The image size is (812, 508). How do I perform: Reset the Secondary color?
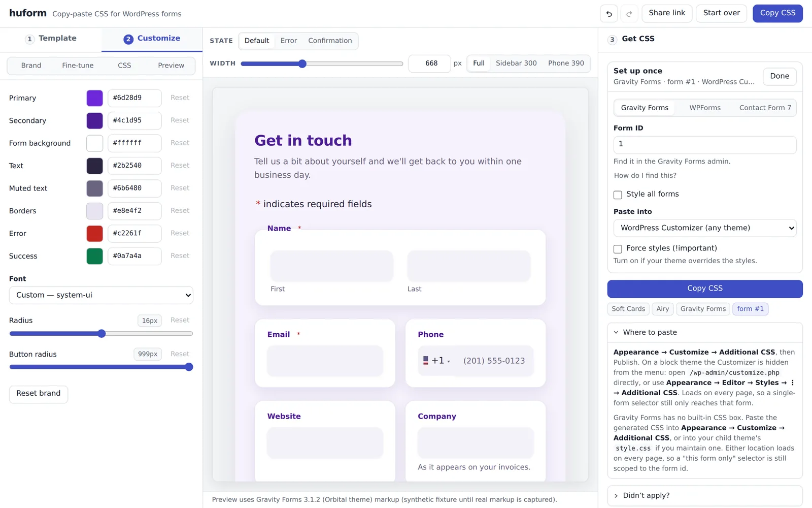pos(180,120)
